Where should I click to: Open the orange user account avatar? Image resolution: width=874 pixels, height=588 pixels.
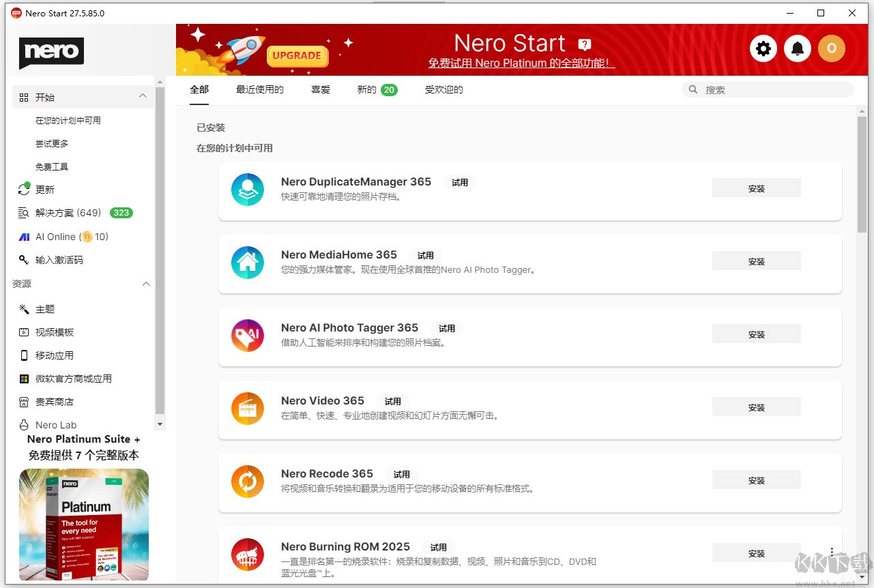coord(832,48)
